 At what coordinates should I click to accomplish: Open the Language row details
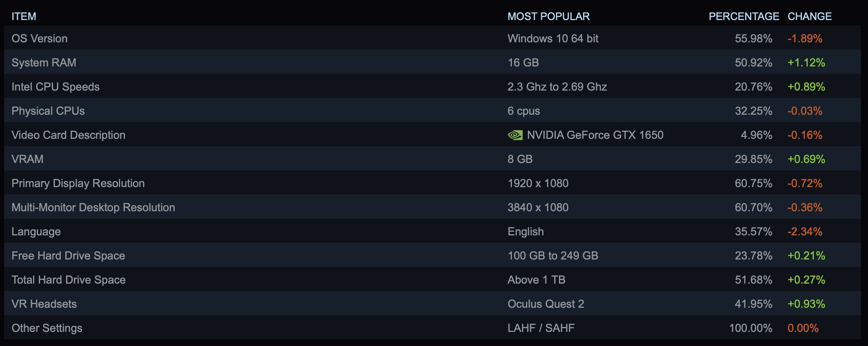(432, 231)
